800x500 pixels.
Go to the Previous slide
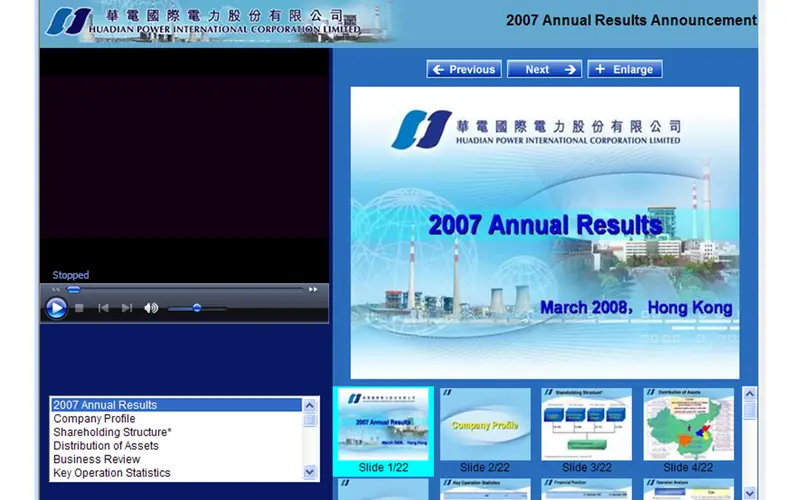(464, 69)
